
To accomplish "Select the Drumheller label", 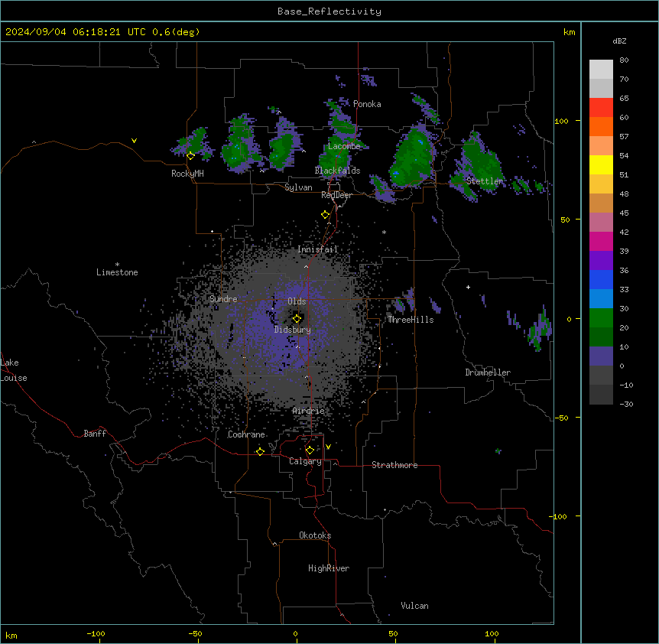I will (x=488, y=372).
